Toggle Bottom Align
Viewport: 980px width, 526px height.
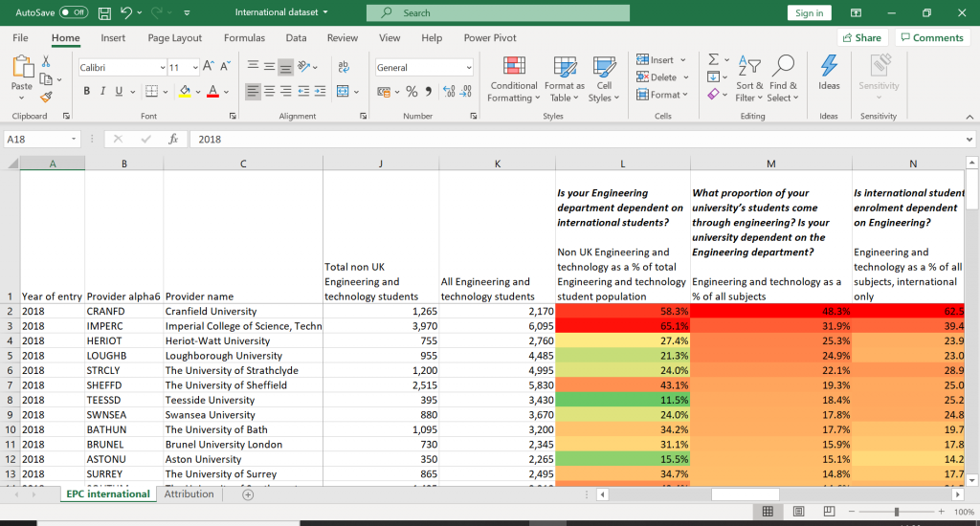(285, 66)
